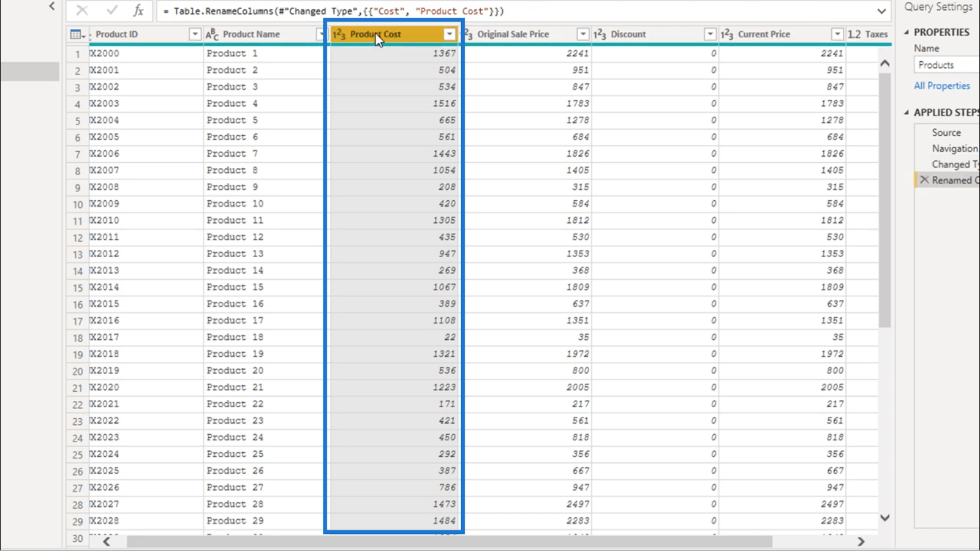Change Product Cost data type icon
Image resolution: width=980 pixels, height=551 pixels.
[x=339, y=34]
